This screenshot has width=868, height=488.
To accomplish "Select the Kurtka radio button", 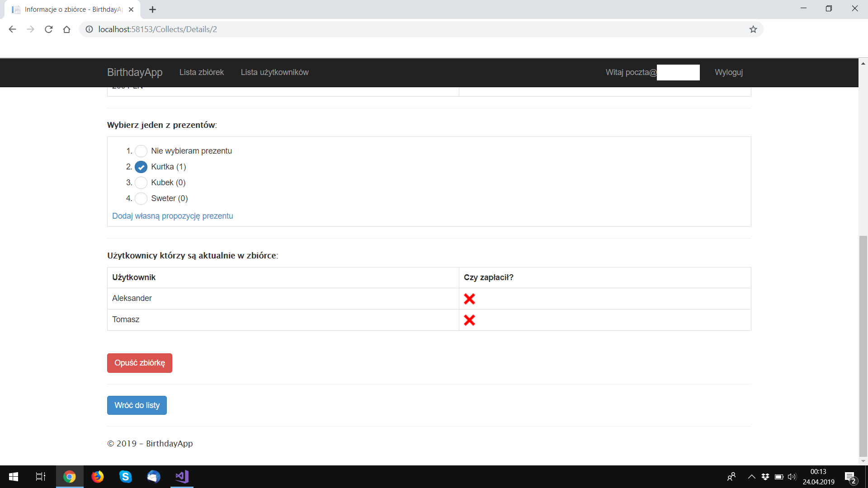I will click(x=141, y=167).
